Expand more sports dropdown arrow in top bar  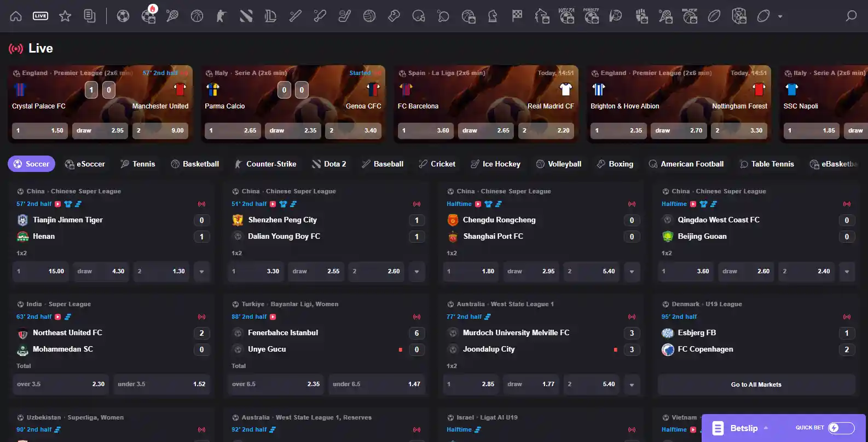click(780, 16)
